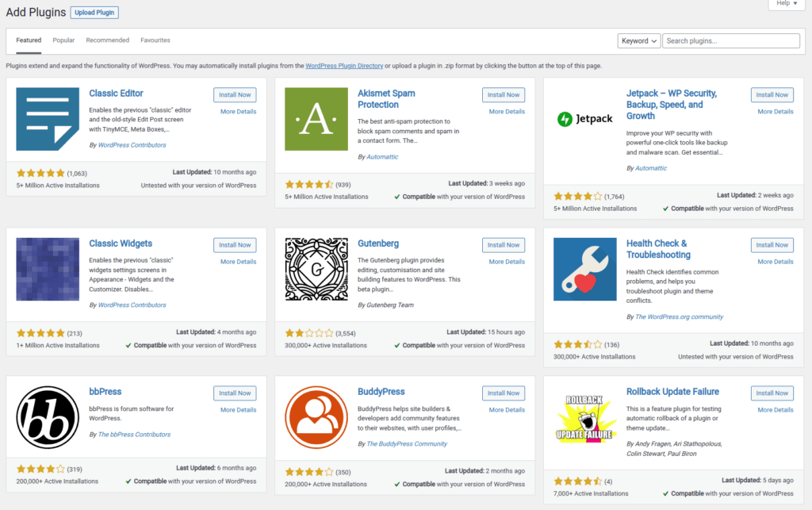The height and width of the screenshot is (510, 812).
Task: Expand the Help panel
Action: point(787,4)
